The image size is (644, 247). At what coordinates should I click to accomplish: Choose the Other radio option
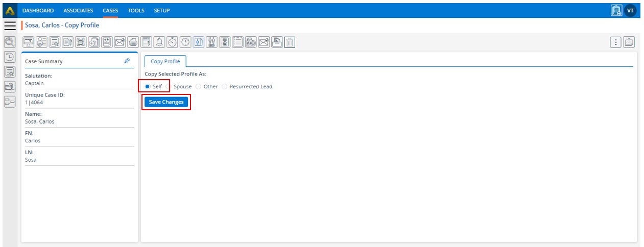(x=199, y=87)
